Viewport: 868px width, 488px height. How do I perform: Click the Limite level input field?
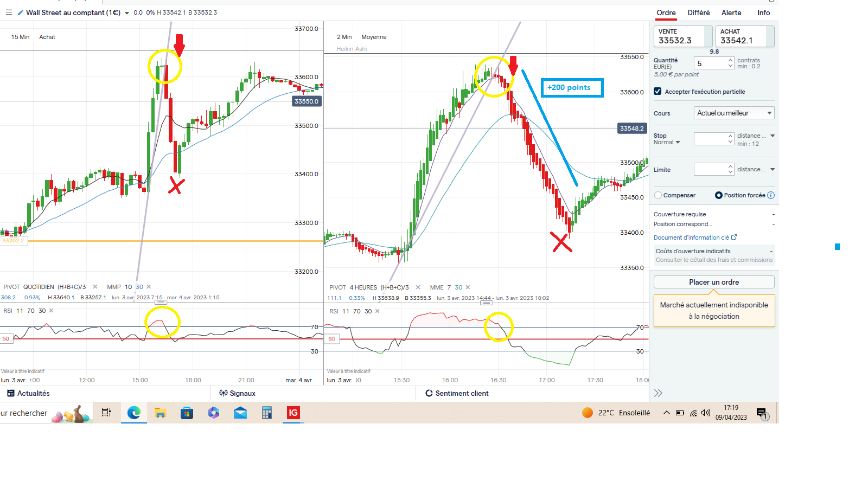point(711,169)
